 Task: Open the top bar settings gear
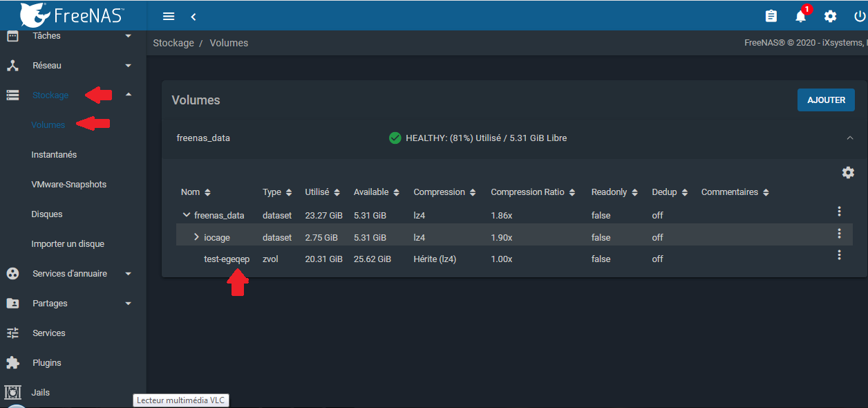tap(830, 17)
